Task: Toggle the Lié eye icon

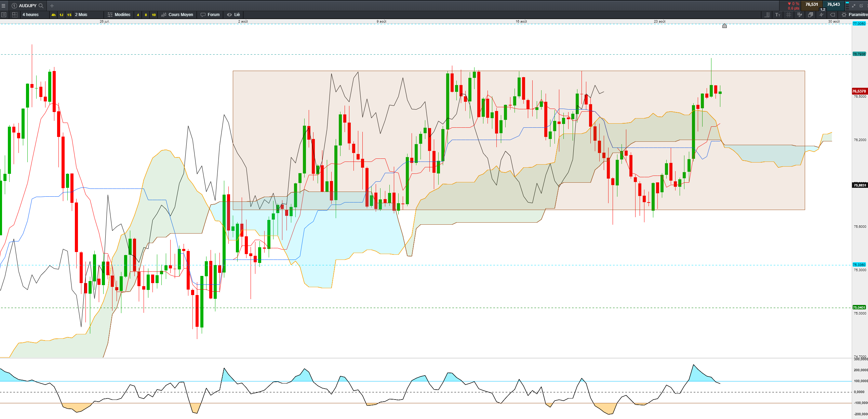Action: (x=229, y=15)
